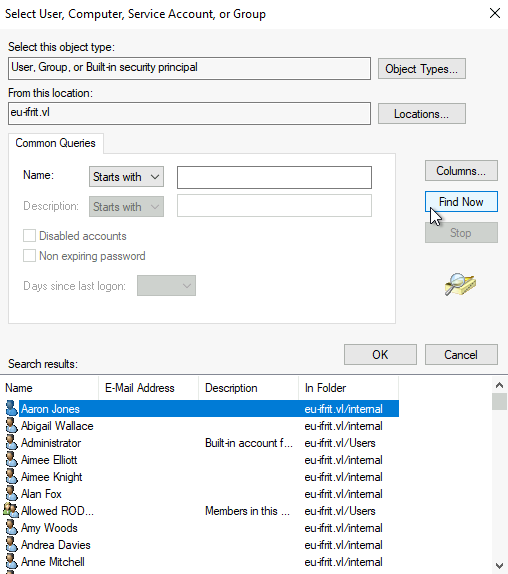Select Andrea Davies in the results
This screenshot has width=508, height=574.
pos(56,545)
